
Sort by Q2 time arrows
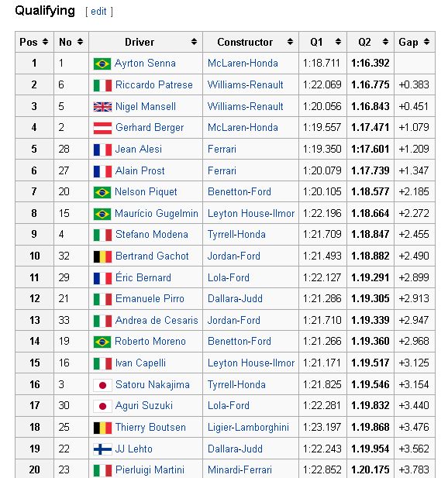pyautogui.click(x=386, y=42)
